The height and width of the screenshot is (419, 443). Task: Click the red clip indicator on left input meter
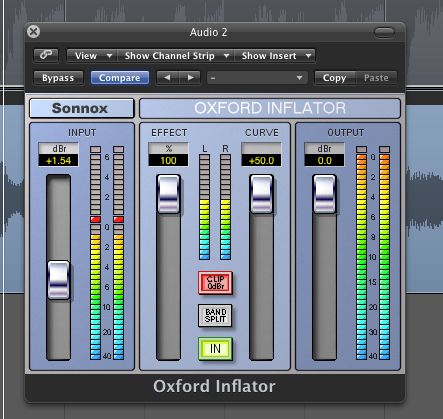(95, 219)
